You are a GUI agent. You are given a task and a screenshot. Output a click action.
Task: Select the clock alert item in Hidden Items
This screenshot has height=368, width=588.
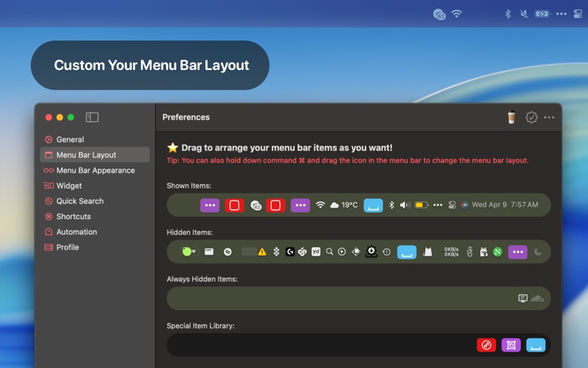[387, 252]
